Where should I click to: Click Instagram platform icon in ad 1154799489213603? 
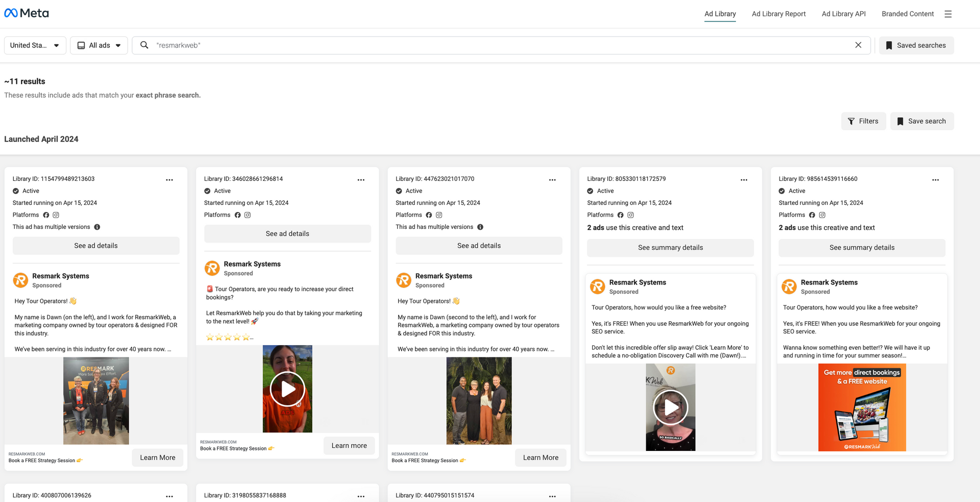56,215
